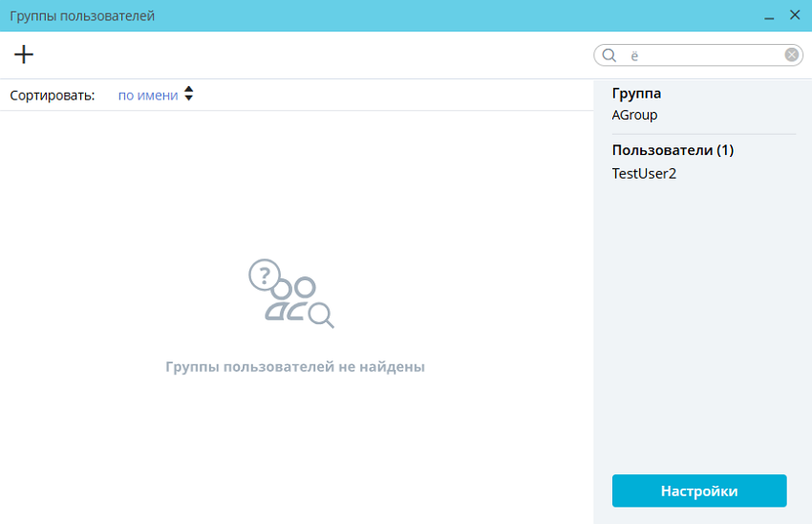The width and height of the screenshot is (812, 524).
Task: Select the AGroup group name
Action: tap(634, 115)
